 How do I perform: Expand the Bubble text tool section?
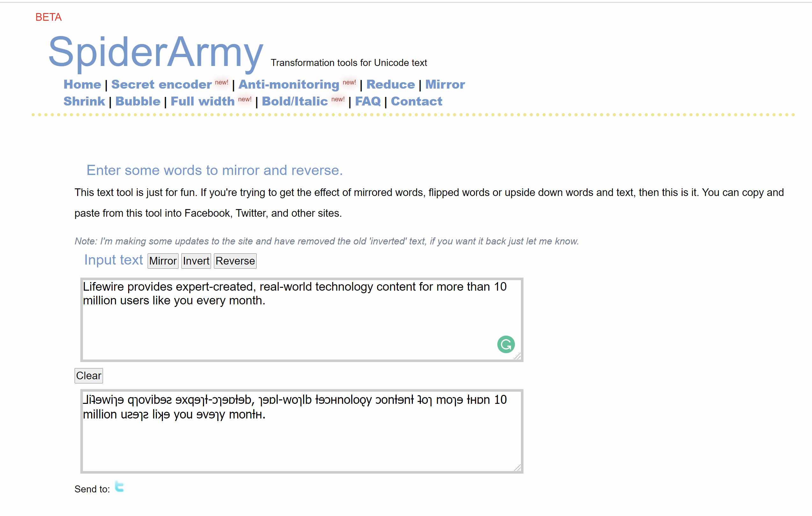tap(137, 101)
